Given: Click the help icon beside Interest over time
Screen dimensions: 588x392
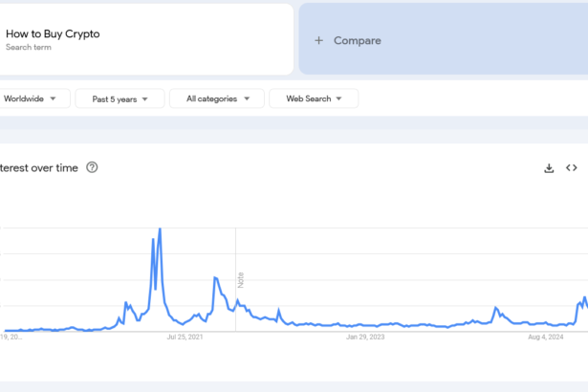Looking at the screenshot, I should (92, 167).
